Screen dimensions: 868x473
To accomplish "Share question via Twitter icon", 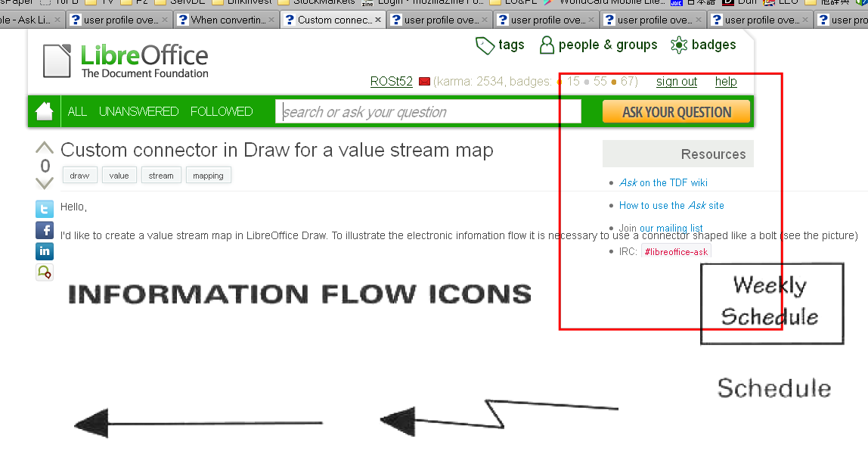I will [45, 209].
